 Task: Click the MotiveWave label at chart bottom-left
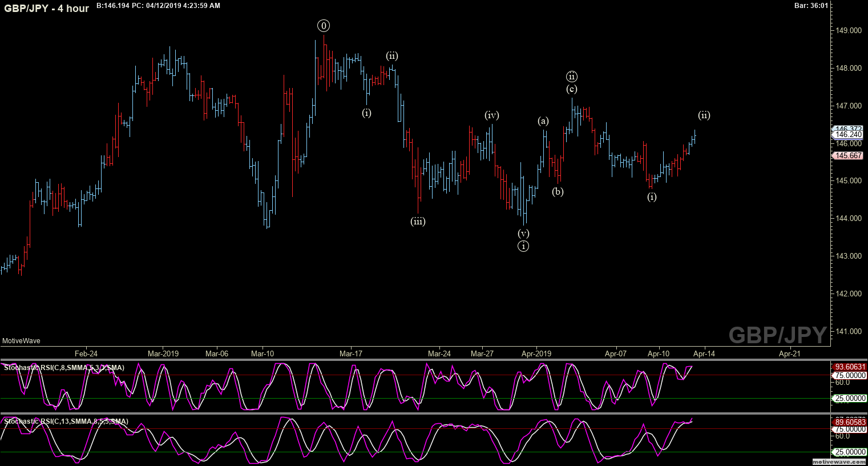[x=21, y=341]
